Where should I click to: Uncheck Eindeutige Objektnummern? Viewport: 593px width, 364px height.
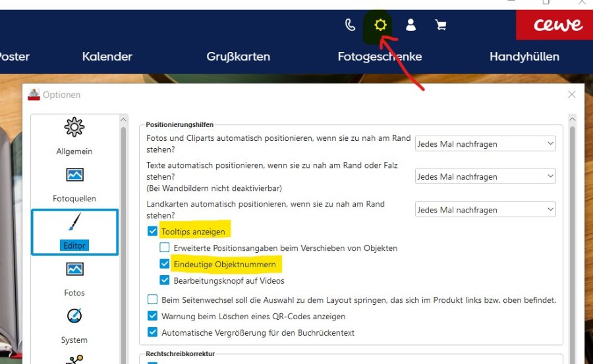(x=165, y=264)
